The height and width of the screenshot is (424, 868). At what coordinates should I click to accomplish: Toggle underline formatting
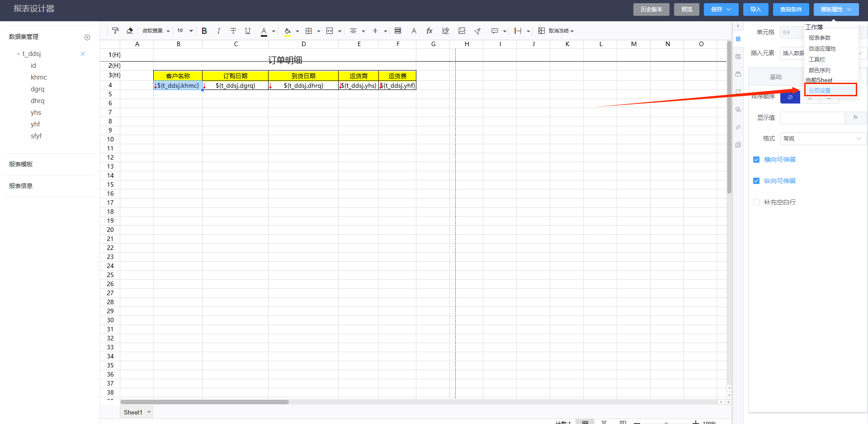(x=248, y=31)
